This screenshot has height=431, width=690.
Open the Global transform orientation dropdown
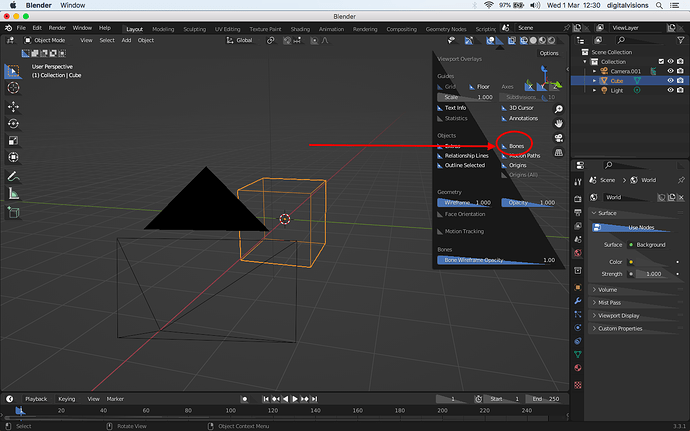coord(240,41)
